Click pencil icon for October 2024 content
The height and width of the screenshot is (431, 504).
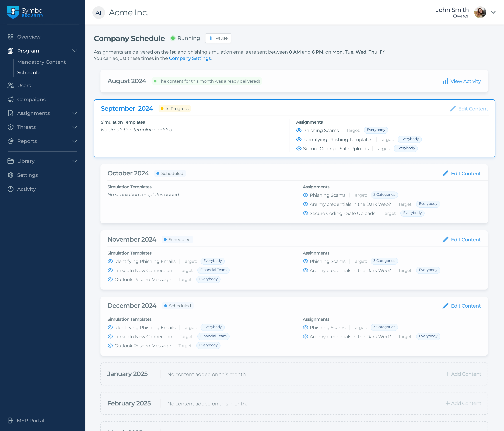(x=445, y=173)
